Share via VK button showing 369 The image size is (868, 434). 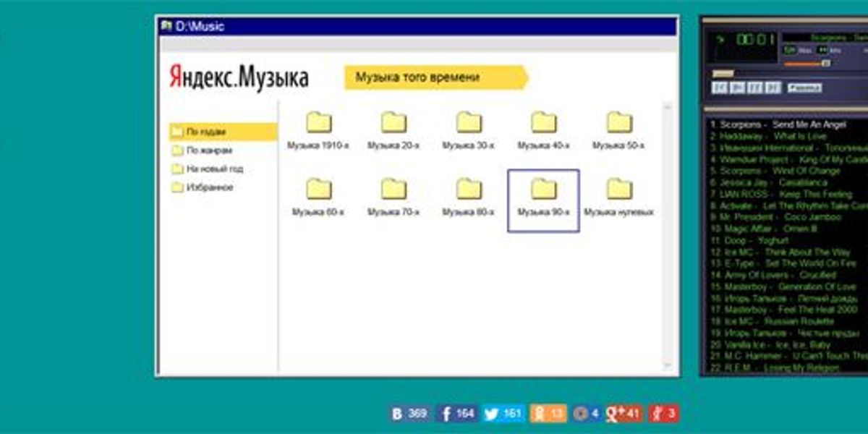pos(410,414)
